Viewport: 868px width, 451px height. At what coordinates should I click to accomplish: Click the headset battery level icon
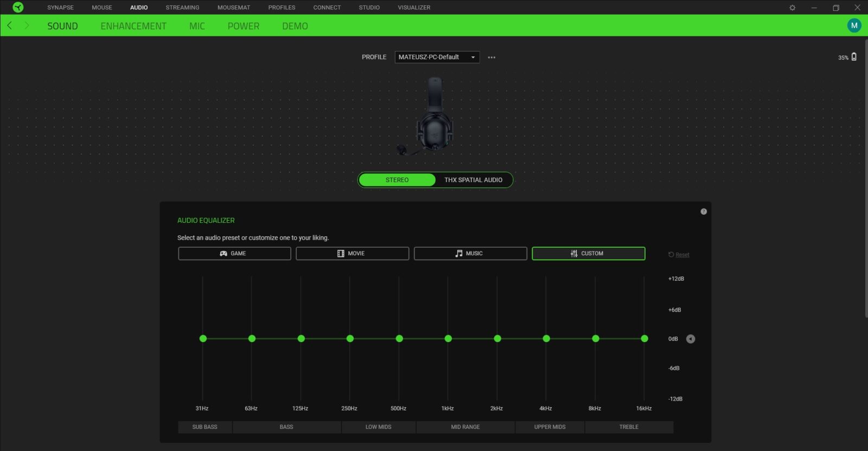click(x=854, y=57)
